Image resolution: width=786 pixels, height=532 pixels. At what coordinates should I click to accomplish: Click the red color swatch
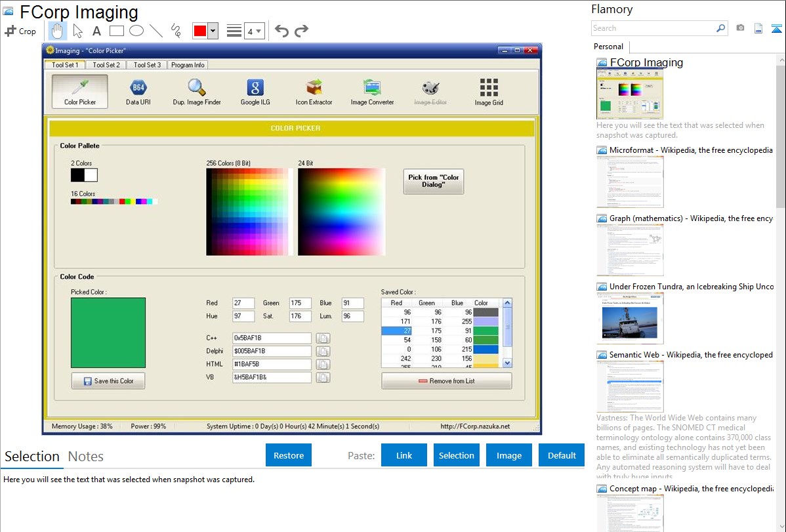tap(199, 31)
